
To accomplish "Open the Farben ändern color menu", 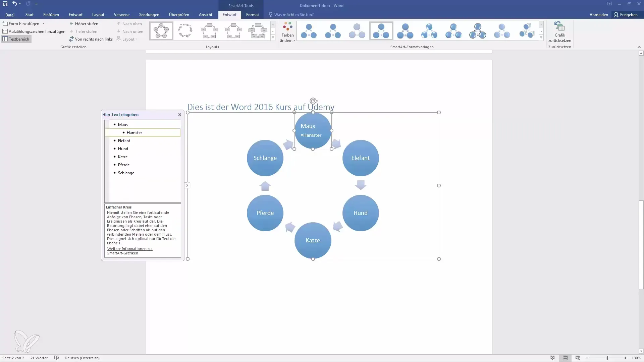I will coord(287,32).
